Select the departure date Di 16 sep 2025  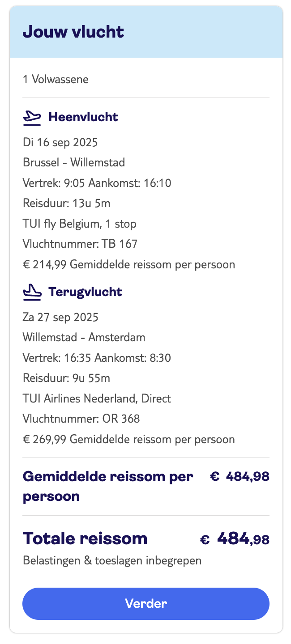[x=61, y=142]
